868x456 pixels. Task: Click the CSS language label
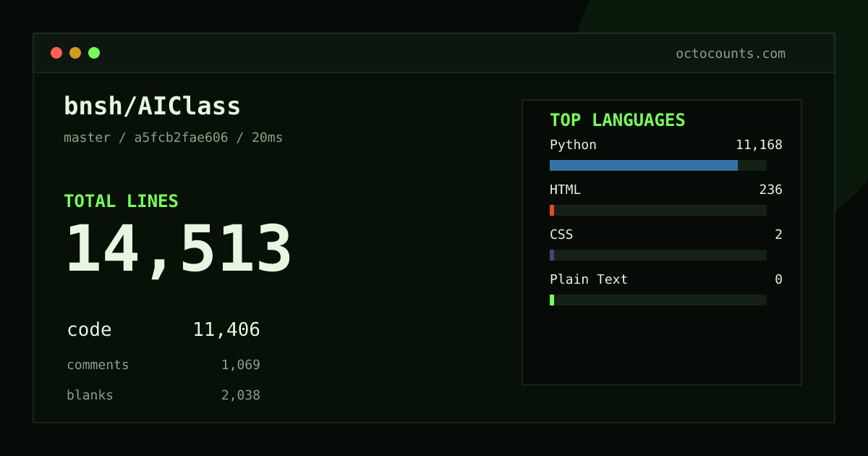pyautogui.click(x=561, y=235)
